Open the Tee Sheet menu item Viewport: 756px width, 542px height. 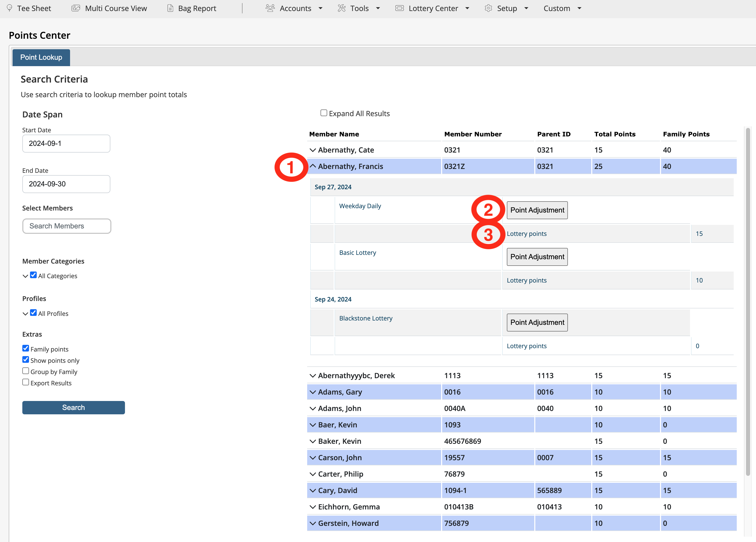[34, 8]
